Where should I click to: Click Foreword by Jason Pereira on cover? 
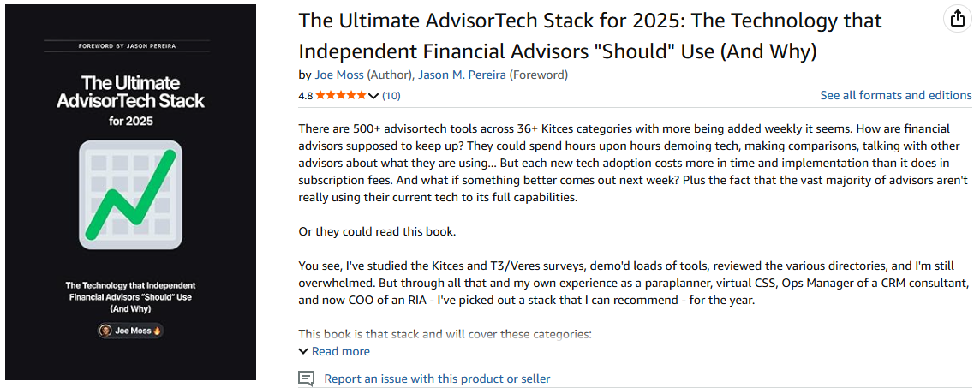(127, 46)
